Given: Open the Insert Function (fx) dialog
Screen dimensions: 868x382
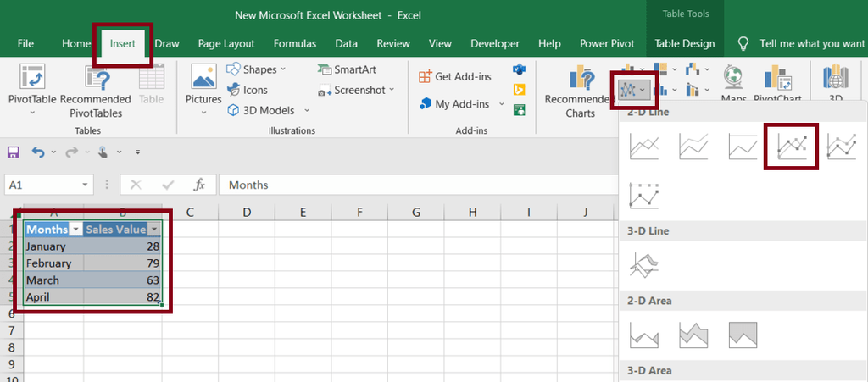Looking at the screenshot, I should tap(199, 185).
